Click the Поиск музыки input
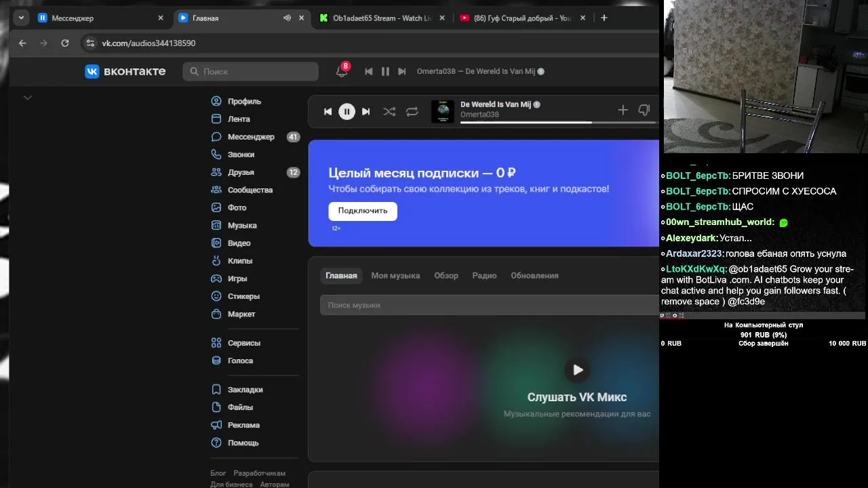868x488 pixels. tap(490, 305)
